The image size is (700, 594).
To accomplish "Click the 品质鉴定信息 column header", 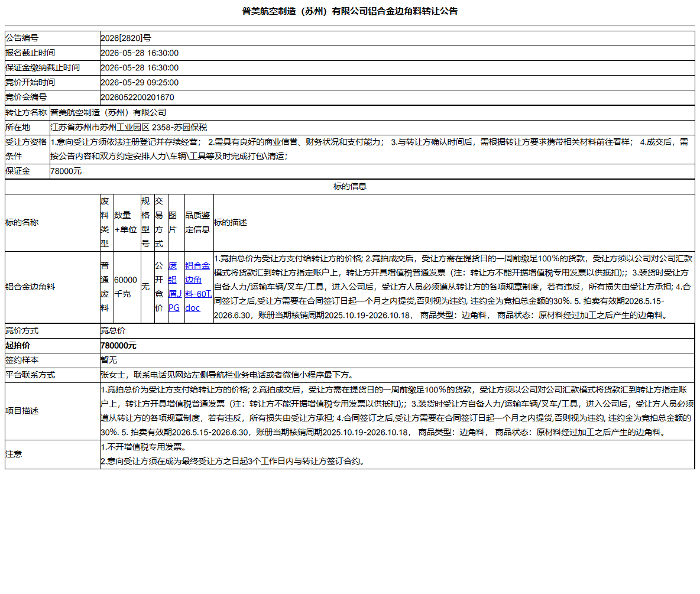I will click(198, 222).
